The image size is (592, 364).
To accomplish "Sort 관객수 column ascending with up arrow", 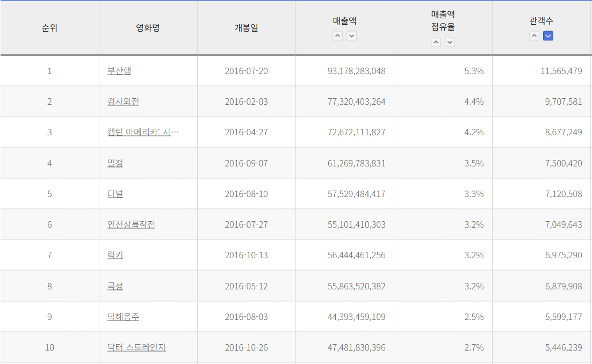I will 534,36.
